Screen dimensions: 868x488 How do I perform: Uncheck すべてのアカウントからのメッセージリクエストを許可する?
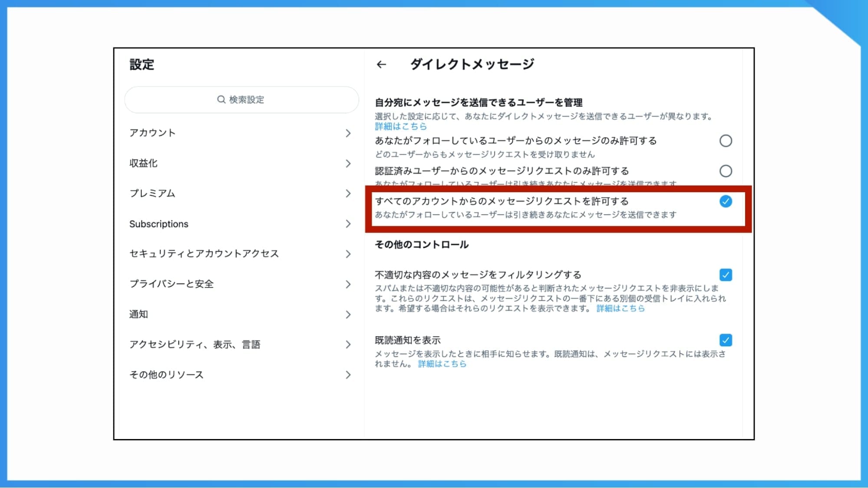pos(725,201)
